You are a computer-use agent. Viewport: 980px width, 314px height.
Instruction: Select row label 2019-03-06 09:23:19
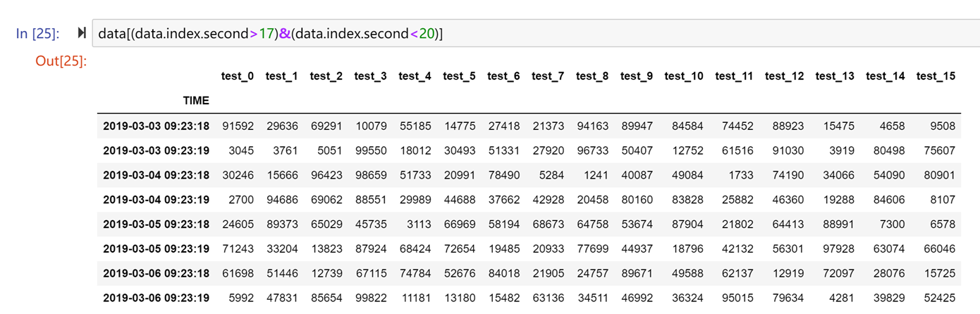point(157,299)
